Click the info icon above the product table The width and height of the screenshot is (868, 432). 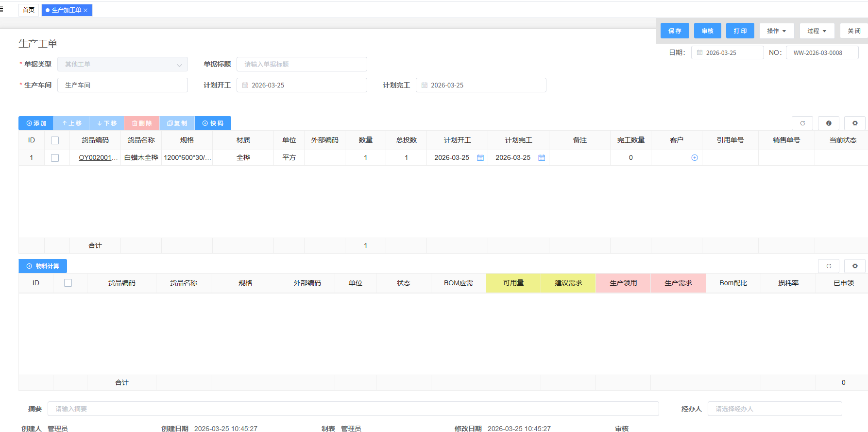(x=829, y=123)
